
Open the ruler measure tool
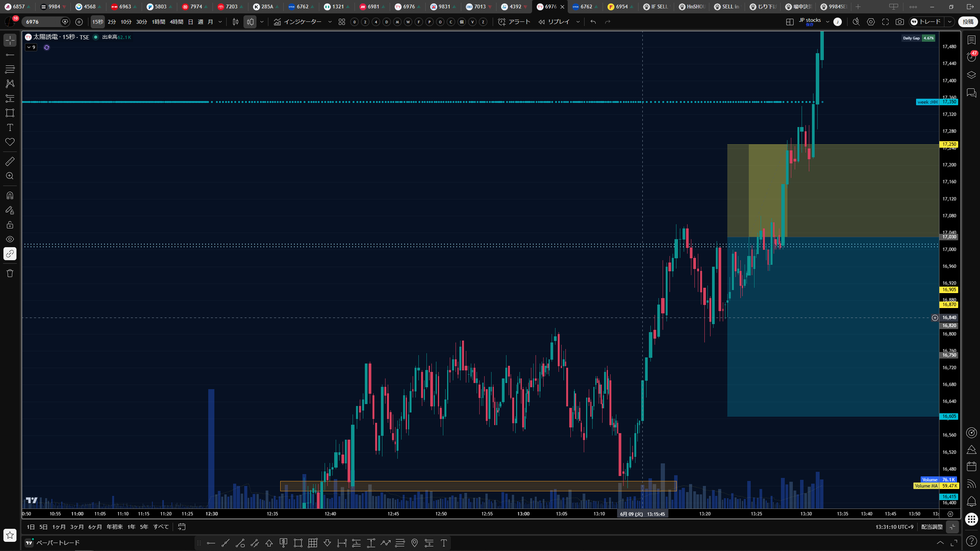10,161
